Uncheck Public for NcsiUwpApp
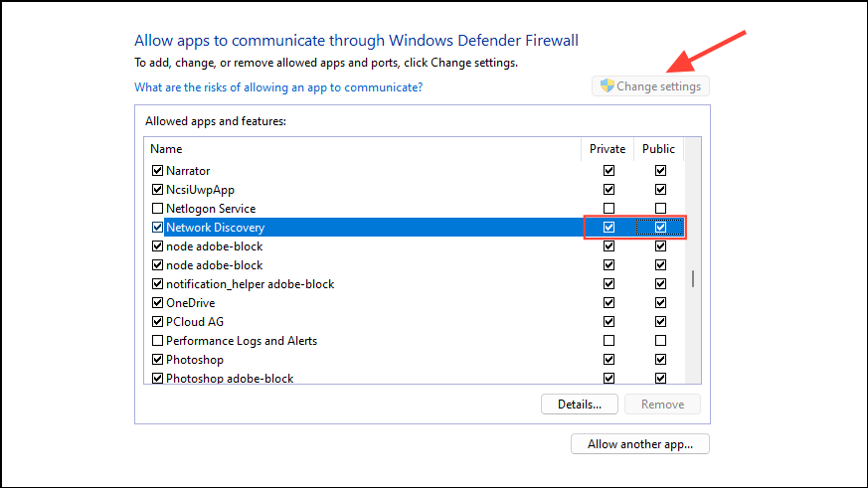This screenshot has height=488, width=868. pos(660,189)
